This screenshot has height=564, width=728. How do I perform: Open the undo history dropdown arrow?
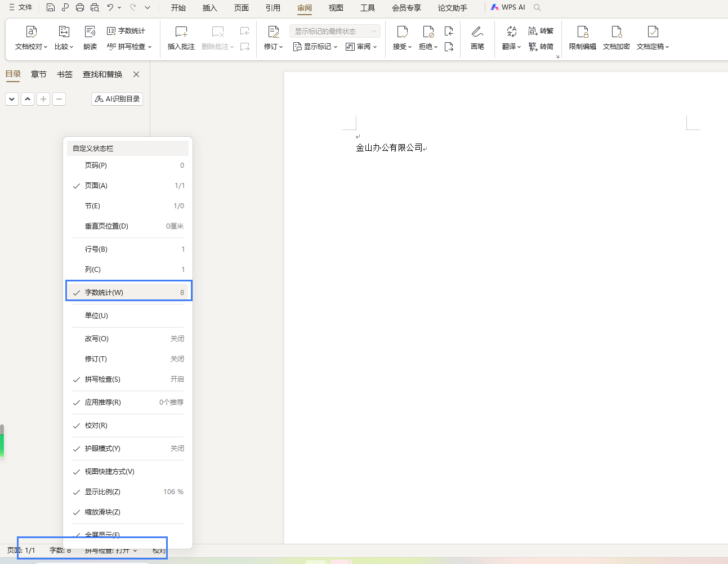pyautogui.click(x=119, y=7)
